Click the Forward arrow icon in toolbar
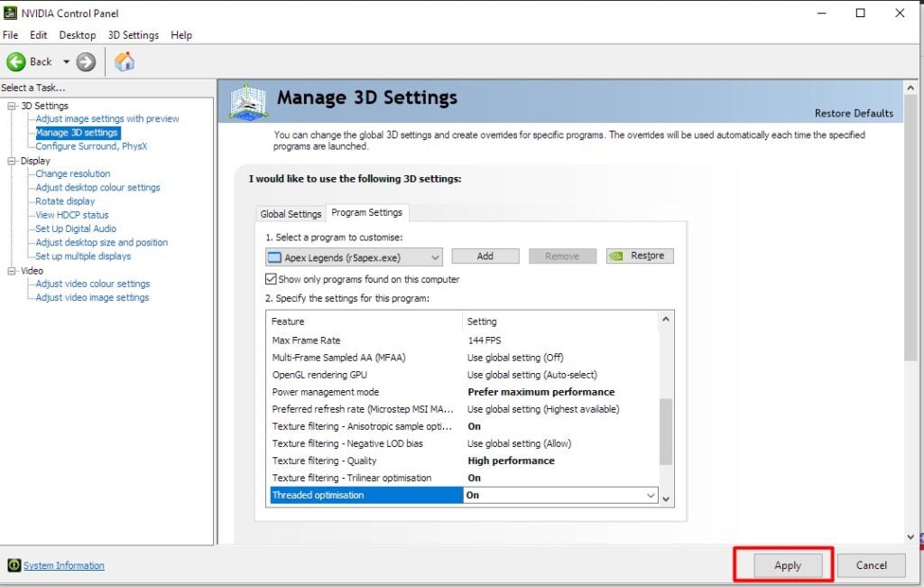This screenshot has height=587, width=924. click(86, 62)
